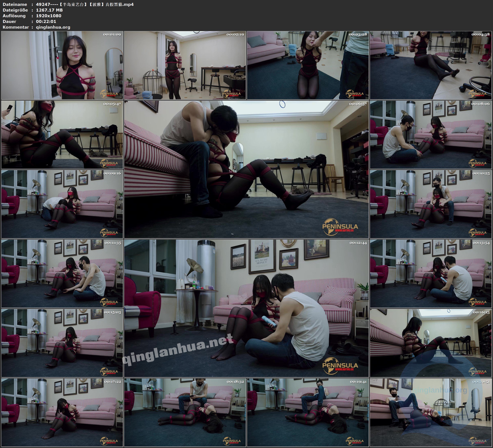Open the thumbnail at 00:16:13

[431, 343]
